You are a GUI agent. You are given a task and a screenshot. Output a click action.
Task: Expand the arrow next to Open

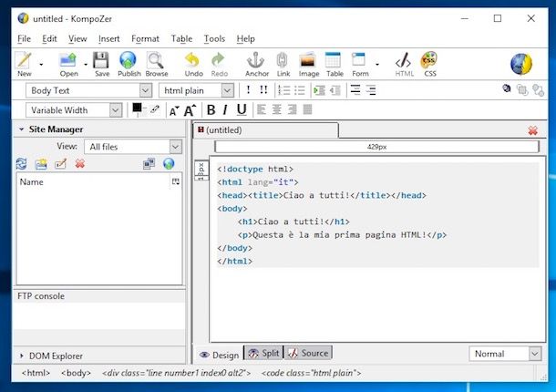pos(86,64)
